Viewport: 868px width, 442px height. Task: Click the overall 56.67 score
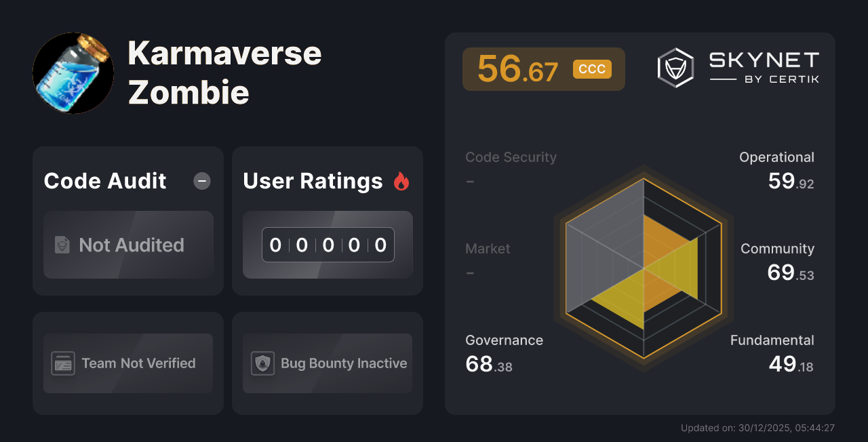(517, 68)
